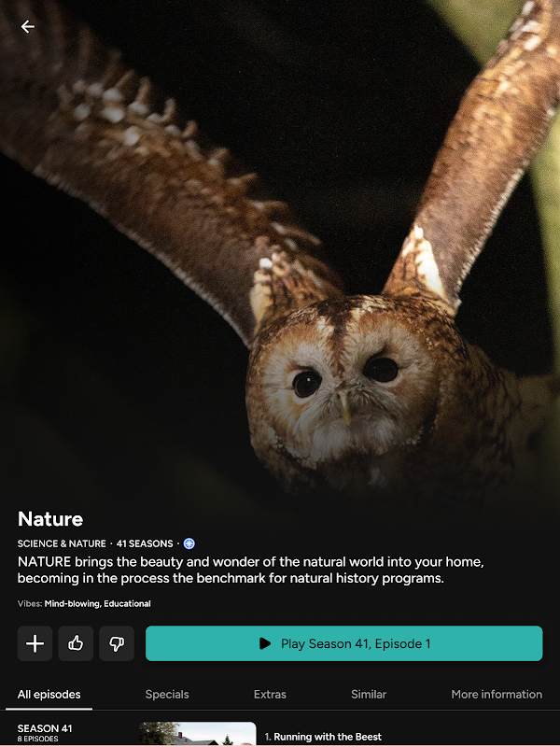The height and width of the screenshot is (747, 560).
Task: Play Season 41, Episode 1
Action: 343,643
